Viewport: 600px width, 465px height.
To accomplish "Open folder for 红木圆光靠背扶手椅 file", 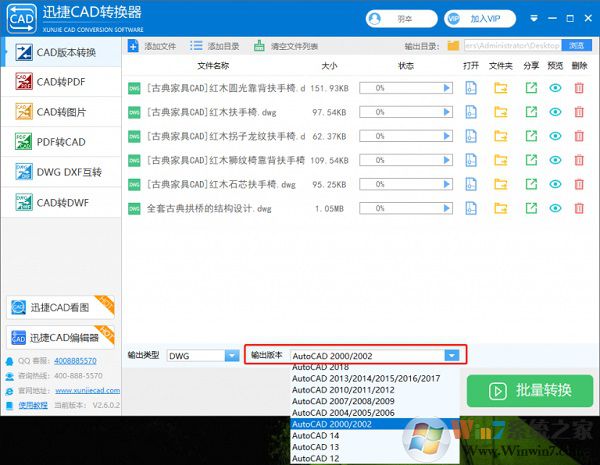I will click(501, 88).
